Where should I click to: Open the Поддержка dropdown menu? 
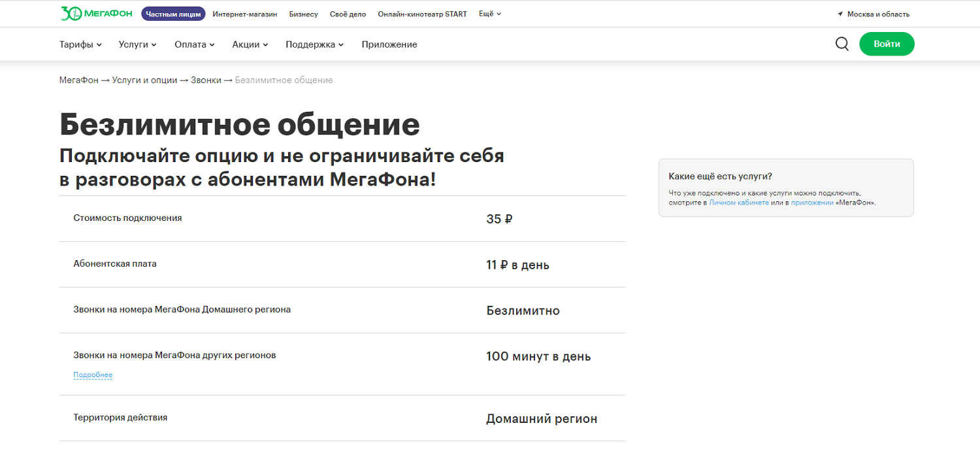point(314,44)
